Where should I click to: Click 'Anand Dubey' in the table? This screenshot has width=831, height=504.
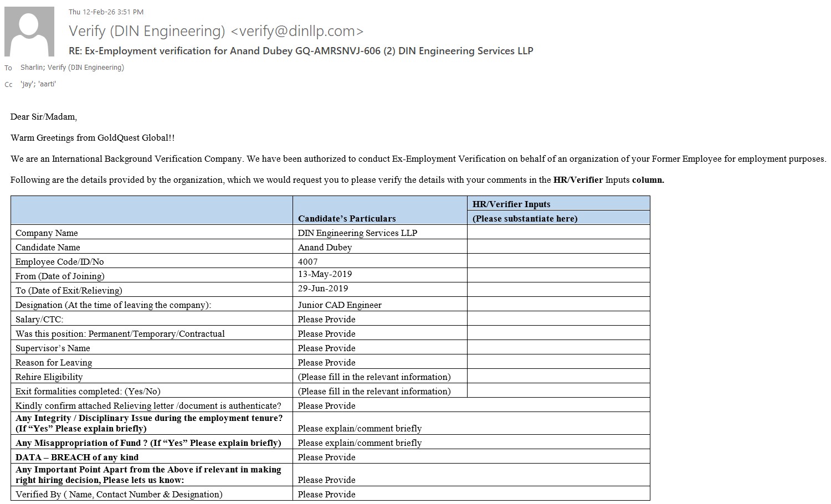coord(325,247)
